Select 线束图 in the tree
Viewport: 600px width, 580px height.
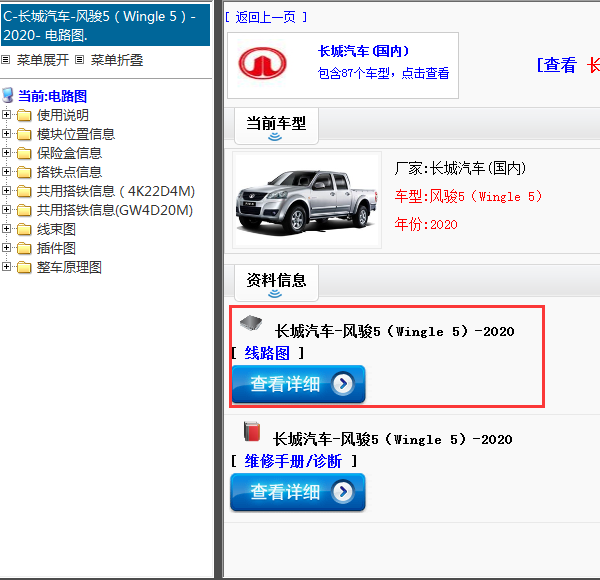56,229
